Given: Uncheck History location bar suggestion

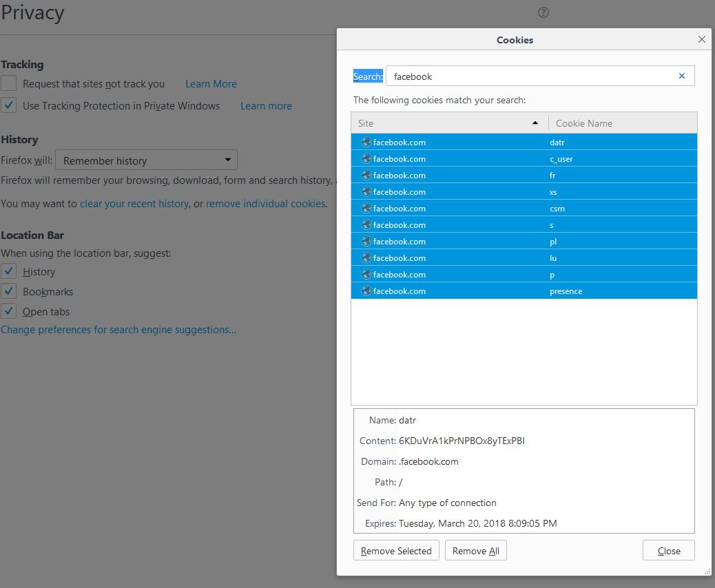Looking at the screenshot, I should [x=9, y=271].
